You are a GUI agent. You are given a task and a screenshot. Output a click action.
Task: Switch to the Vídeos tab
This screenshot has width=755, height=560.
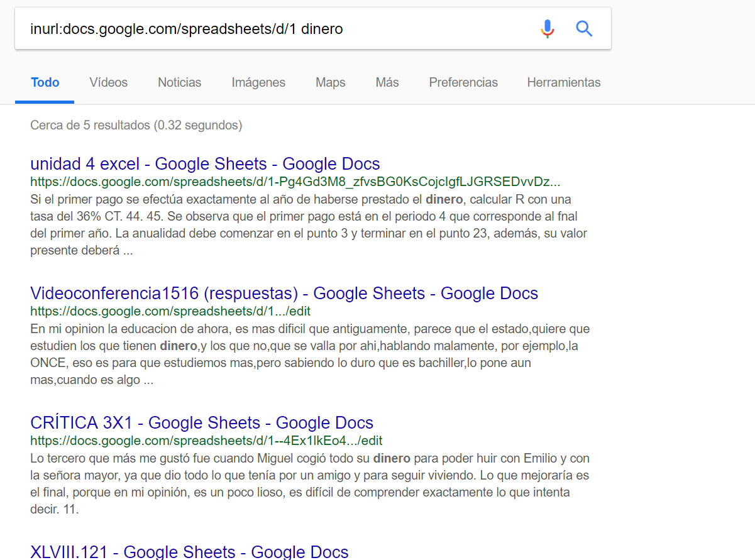pos(108,82)
